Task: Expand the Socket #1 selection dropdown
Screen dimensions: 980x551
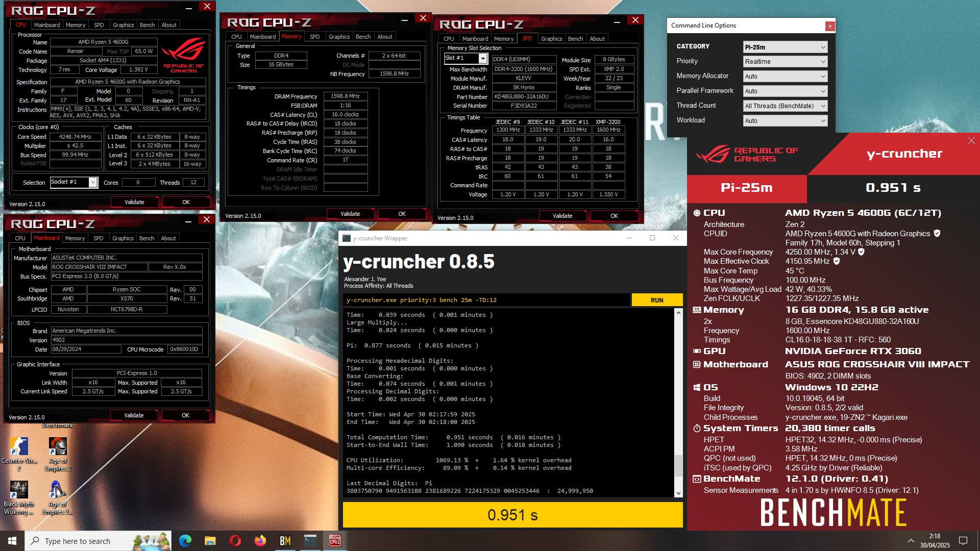Action: [x=93, y=183]
